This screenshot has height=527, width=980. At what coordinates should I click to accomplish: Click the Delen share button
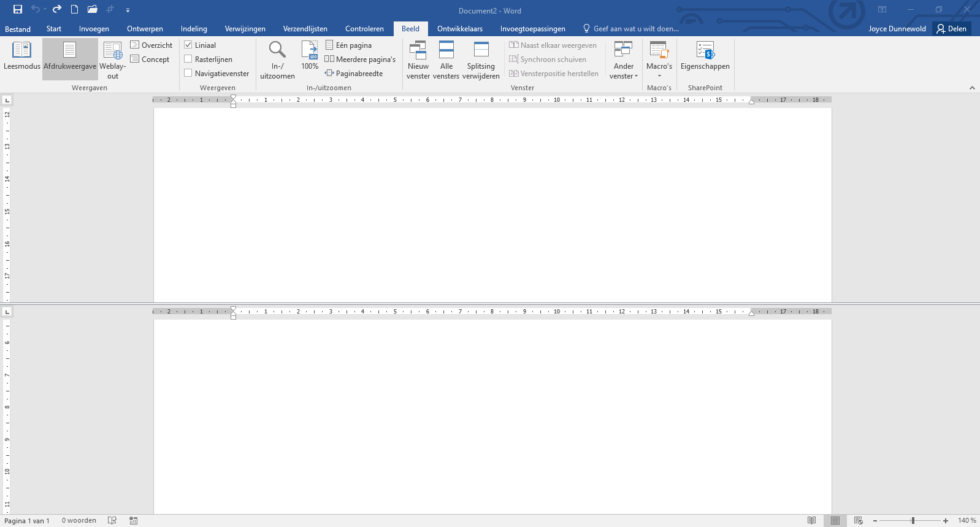952,29
